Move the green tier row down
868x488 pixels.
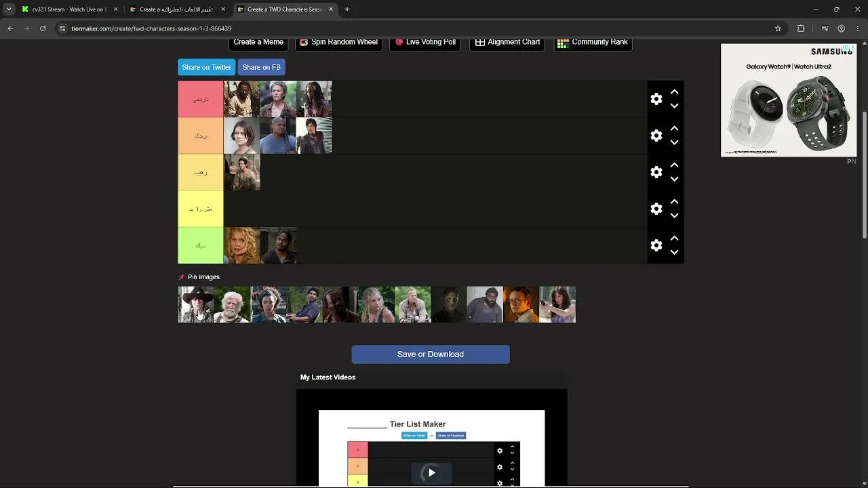[x=674, y=253]
